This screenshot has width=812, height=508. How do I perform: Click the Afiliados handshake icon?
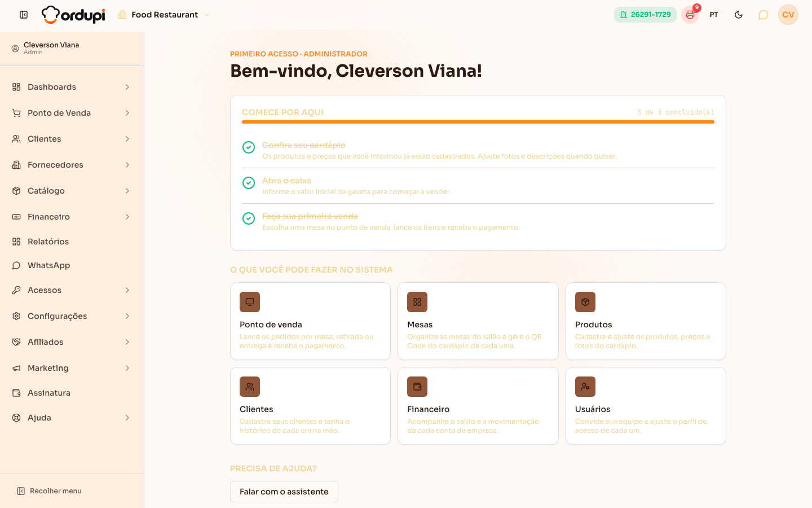coord(16,342)
